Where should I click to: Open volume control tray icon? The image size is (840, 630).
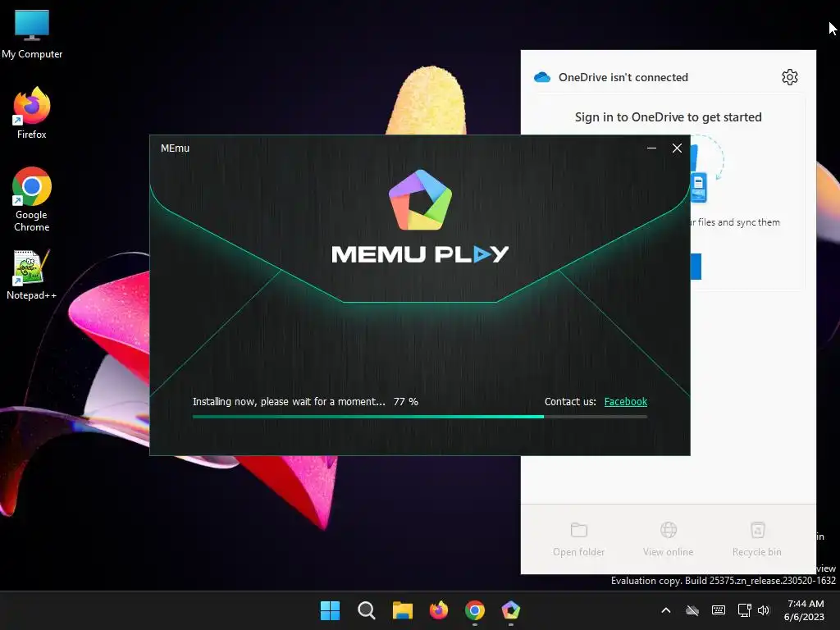(764, 610)
